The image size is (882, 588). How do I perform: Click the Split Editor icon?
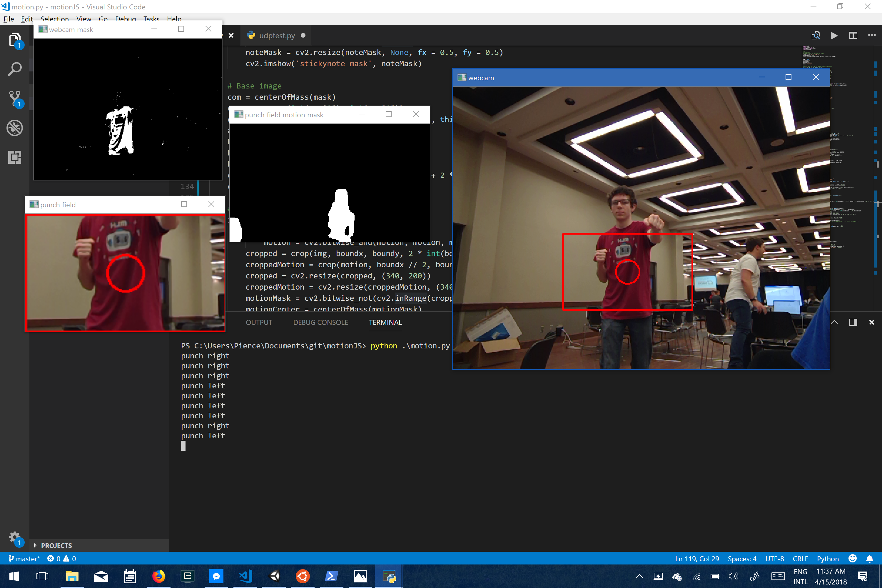pyautogui.click(x=853, y=36)
